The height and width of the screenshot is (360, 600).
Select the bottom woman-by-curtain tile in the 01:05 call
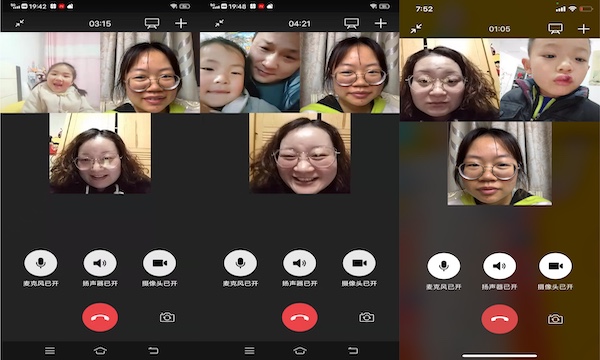click(500, 164)
